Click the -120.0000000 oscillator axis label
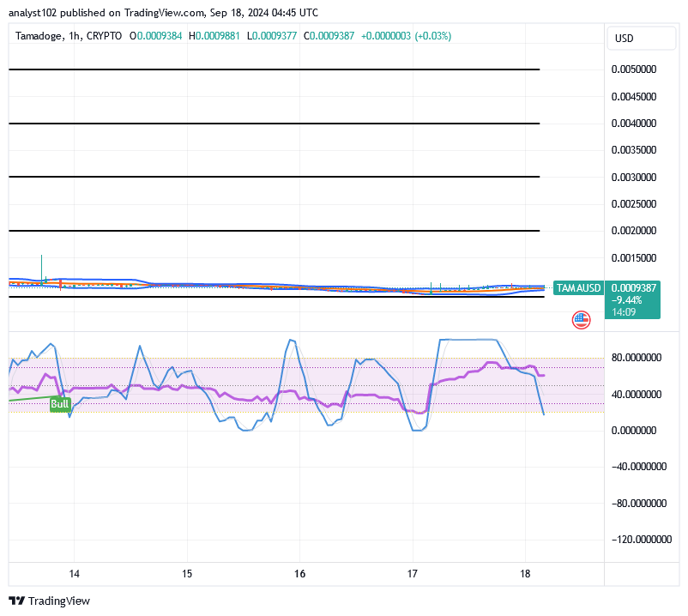The height and width of the screenshot is (616, 688). tap(642, 540)
